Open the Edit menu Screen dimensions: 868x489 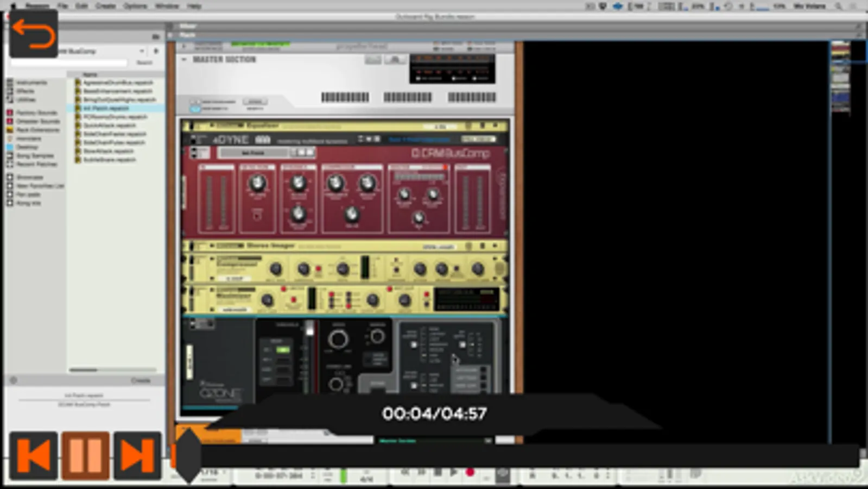click(x=81, y=6)
